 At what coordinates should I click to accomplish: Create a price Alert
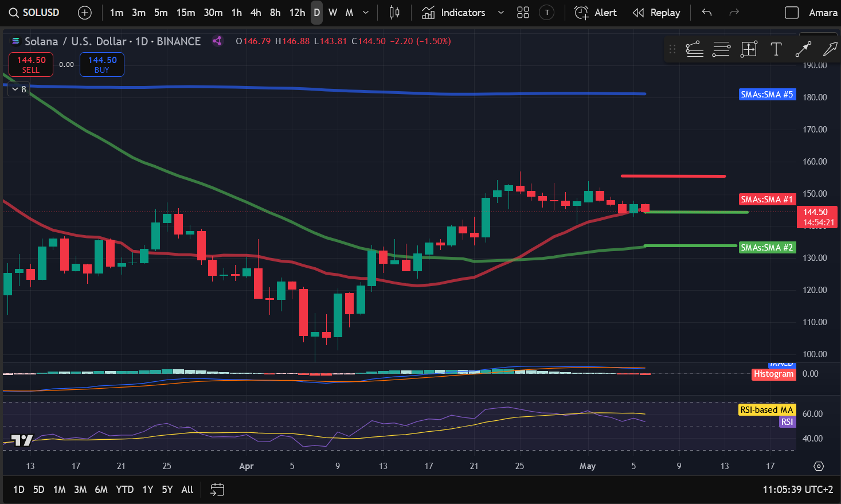[595, 13]
